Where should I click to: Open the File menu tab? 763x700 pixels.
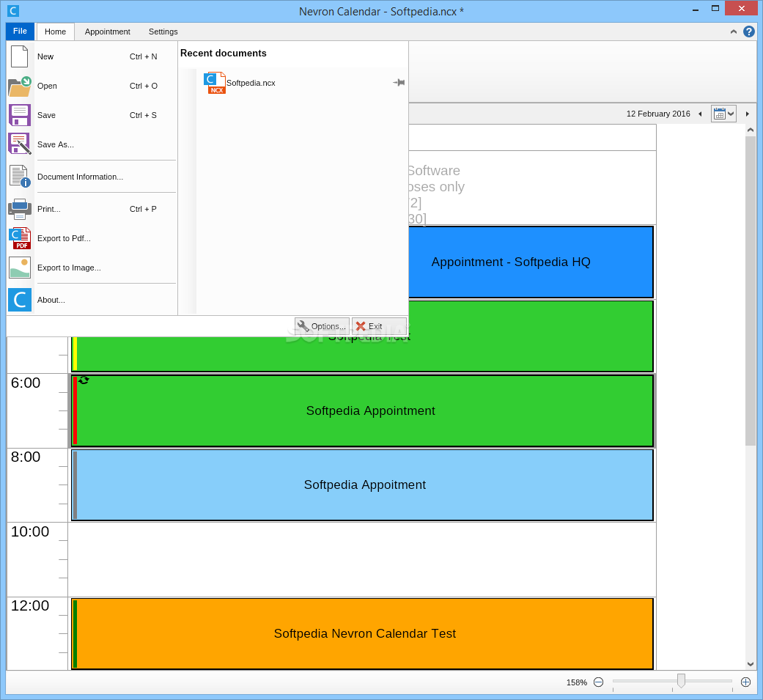point(20,32)
